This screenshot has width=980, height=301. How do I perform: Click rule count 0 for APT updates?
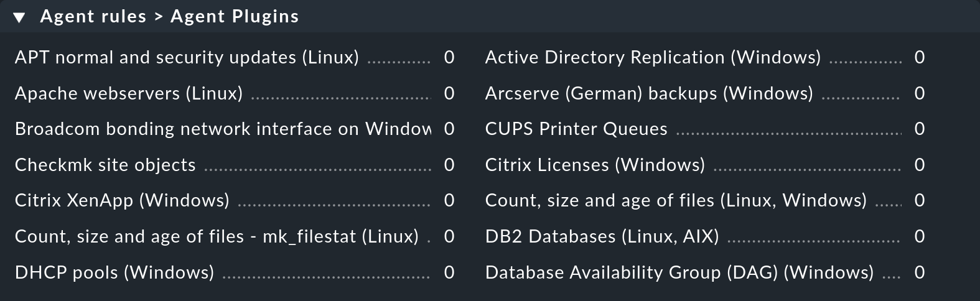pyautogui.click(x=449, y=57)
